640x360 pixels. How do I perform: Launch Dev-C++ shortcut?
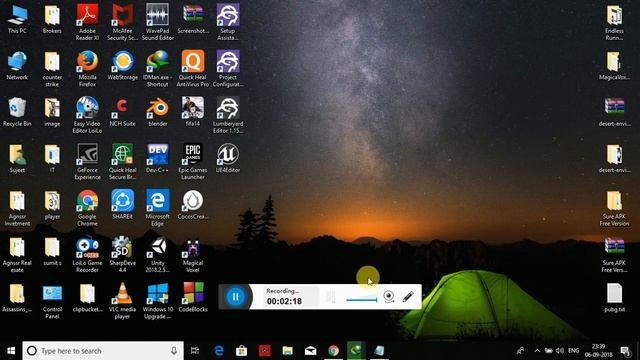158,158
